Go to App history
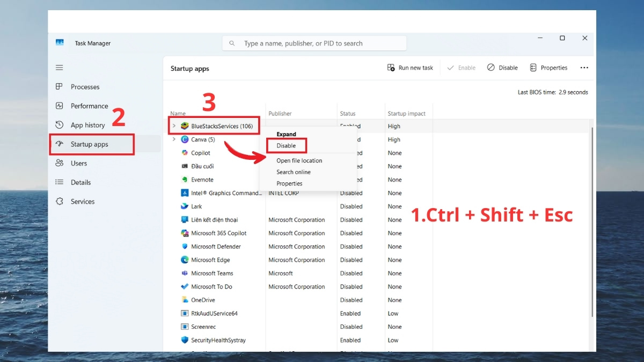The image size is (644, 362). (87, 125)
